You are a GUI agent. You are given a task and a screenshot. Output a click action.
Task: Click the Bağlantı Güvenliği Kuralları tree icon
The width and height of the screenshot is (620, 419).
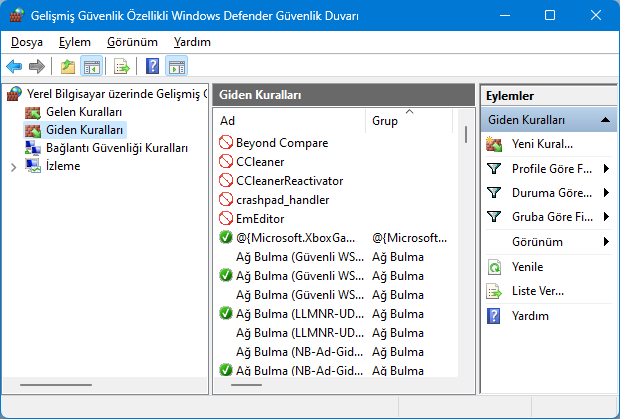tap(33, 148)
